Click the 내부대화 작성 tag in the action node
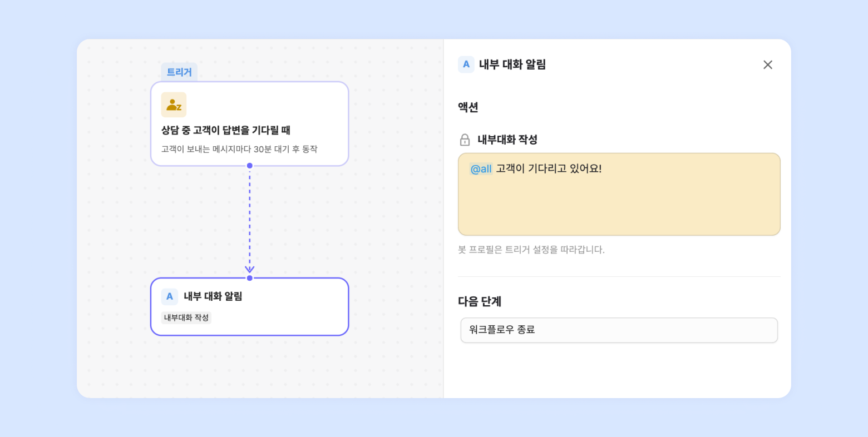868x437 pixels. 186,318
